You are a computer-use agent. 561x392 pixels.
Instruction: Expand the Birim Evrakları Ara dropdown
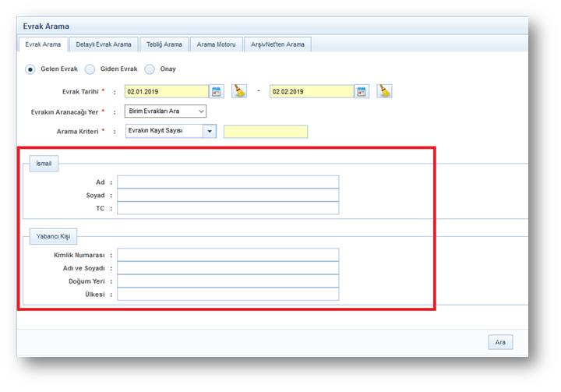[x=165, y=111]
